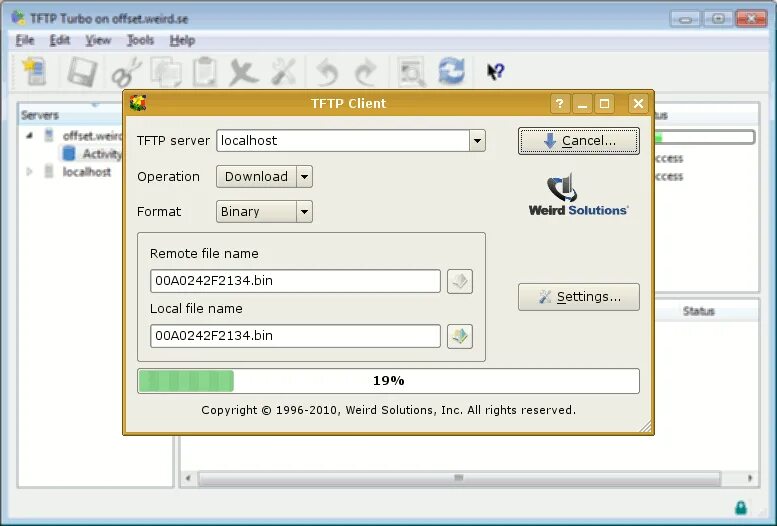
Task: Click the Save floppy disk toolbar icon
Action: 82,71
